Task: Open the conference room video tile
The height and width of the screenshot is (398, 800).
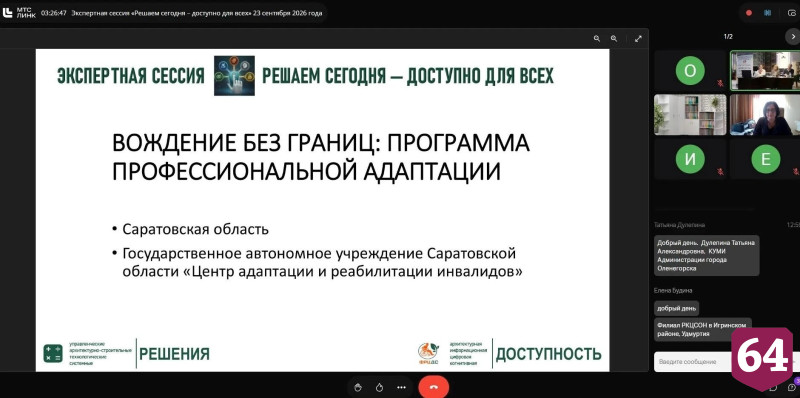Action: tap(765, 70)
